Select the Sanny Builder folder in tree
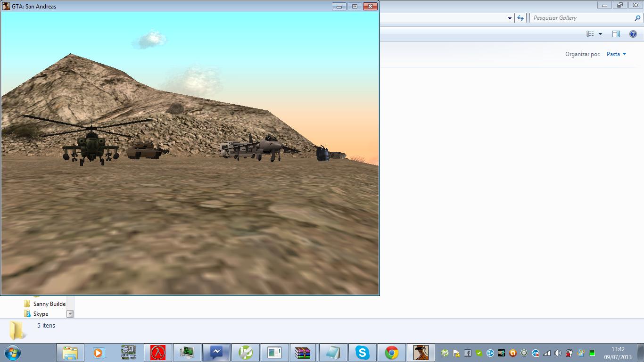 [x=45, y=304]
